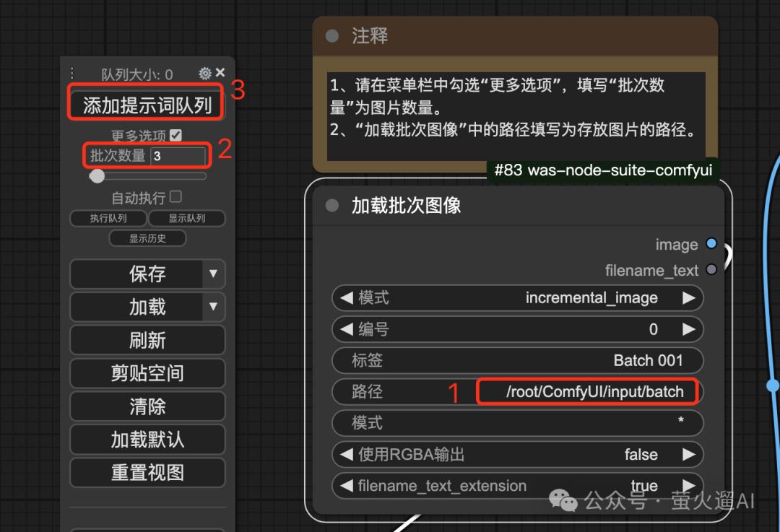Click the filename_text output connector dot

711,269
